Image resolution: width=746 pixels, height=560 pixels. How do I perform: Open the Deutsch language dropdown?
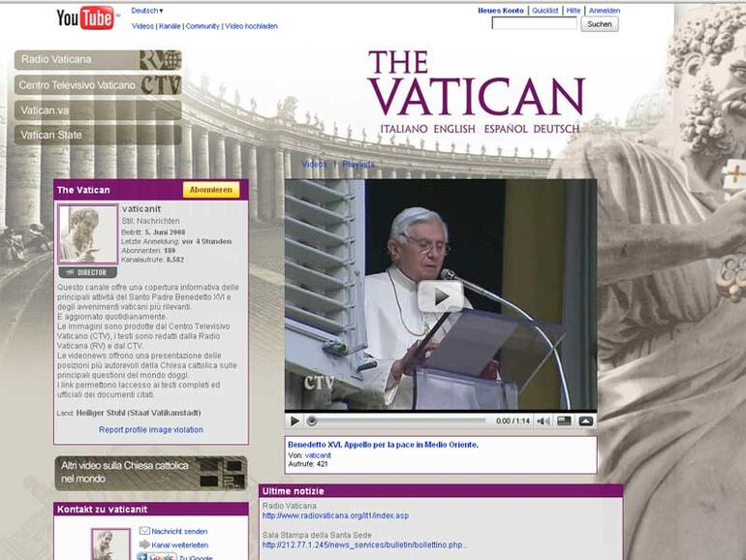[147, 11]
